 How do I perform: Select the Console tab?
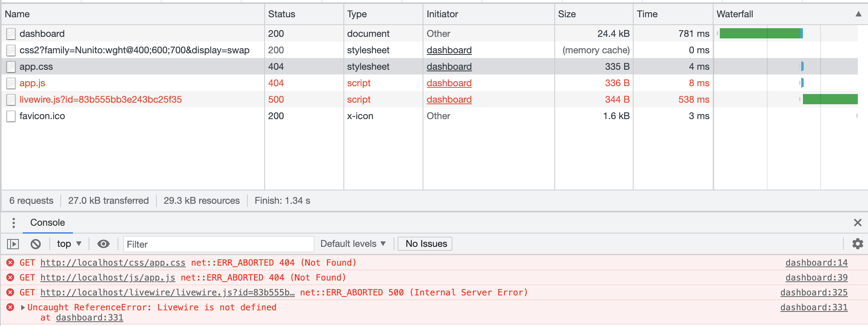[47, 223]
